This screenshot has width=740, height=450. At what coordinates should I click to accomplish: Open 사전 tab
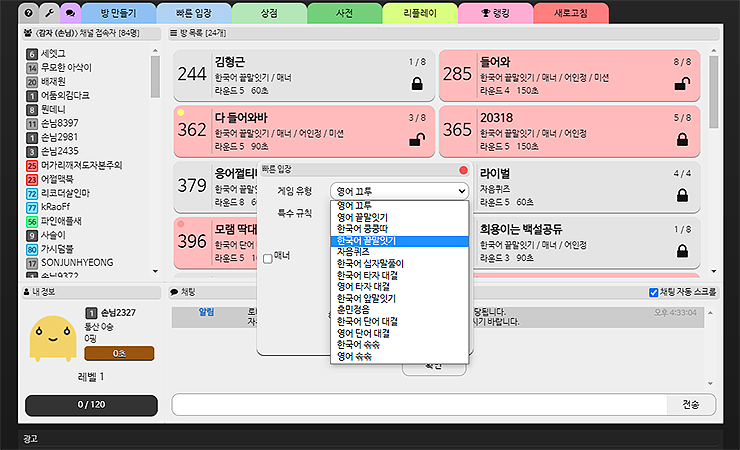click(345, 13)
